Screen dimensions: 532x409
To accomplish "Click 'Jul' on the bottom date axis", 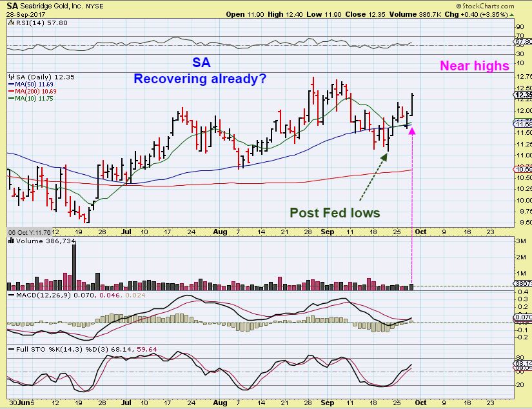I will click(126, 403).
